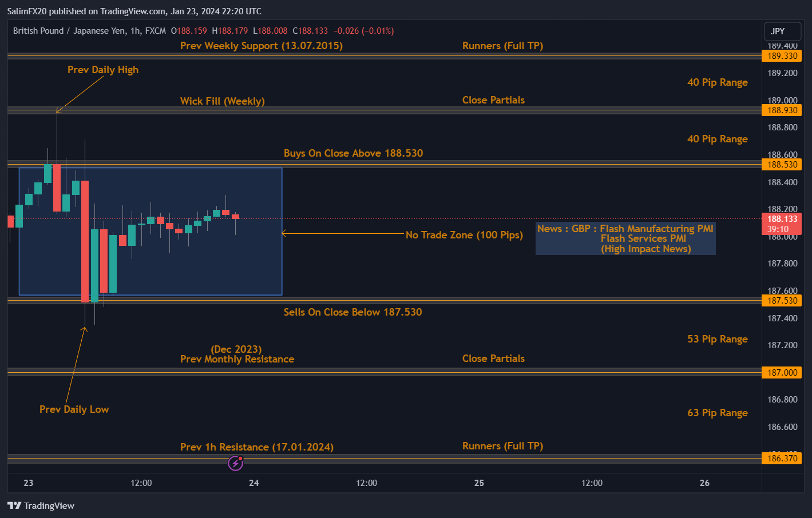Viewport: 812px width, 518px height.
Task: Click the Prev Daily High annotation
Action: [x=103, y=70]
